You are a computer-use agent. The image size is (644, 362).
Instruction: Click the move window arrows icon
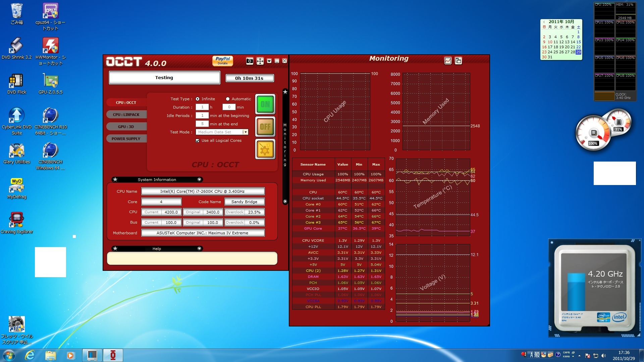click(260, 61)
